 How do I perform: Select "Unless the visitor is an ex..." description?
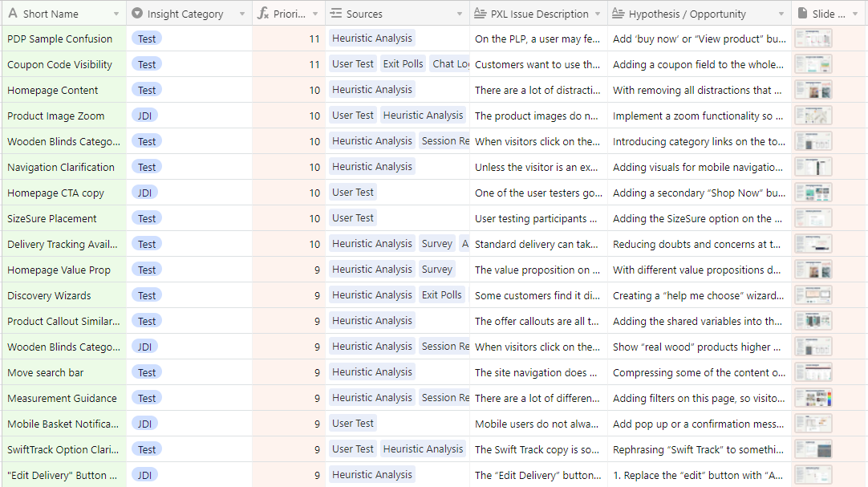[538, 167]
